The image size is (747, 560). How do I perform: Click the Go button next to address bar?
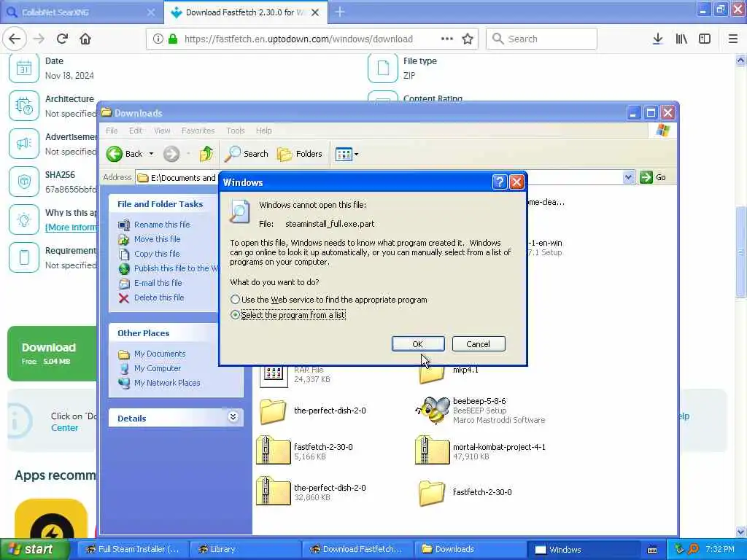point(653,177)
